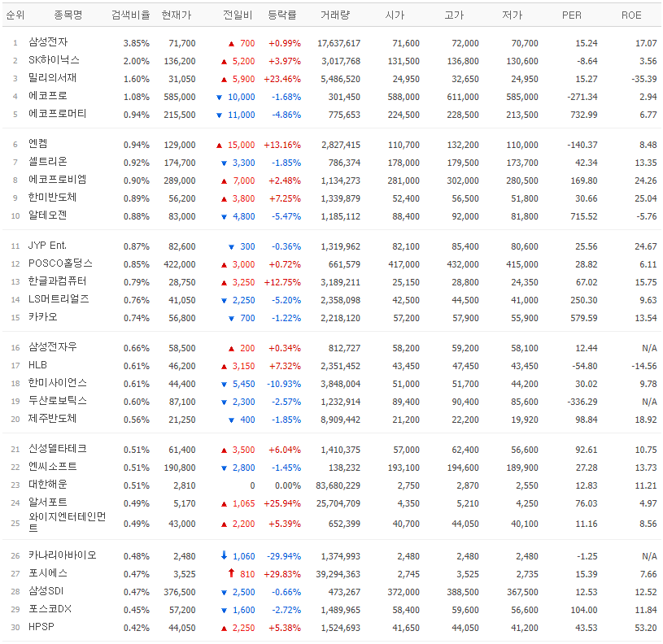This screenshot has height=644, width=663.
Task: Click the 검색비율 column header
Action: (131, 15)
